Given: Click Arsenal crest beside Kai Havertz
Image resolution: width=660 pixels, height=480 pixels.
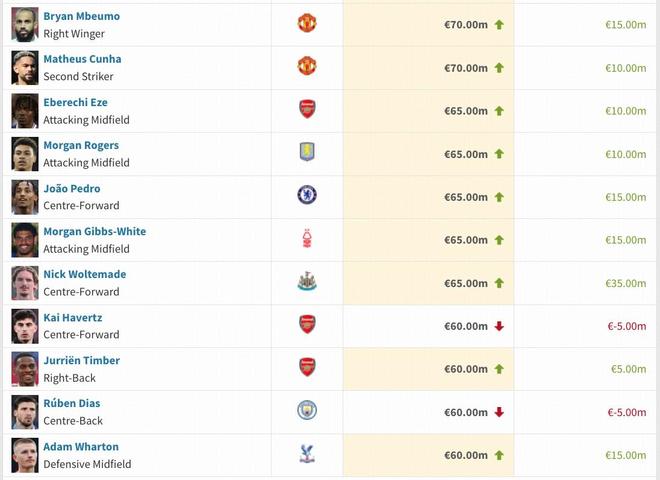Looking at the screenshot, I should [x=307, y=324].
